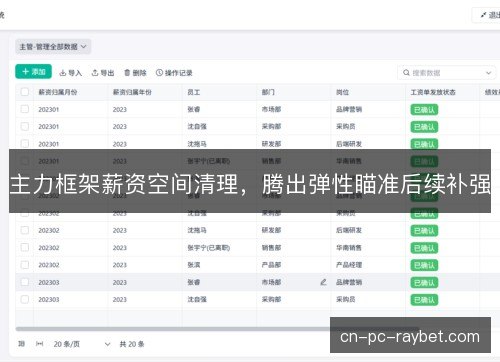This screenshot has width=500, height=362.
Task: Toggle the select-all checkbox in table header
Action: pyautogui.click(x=25, y=92)
